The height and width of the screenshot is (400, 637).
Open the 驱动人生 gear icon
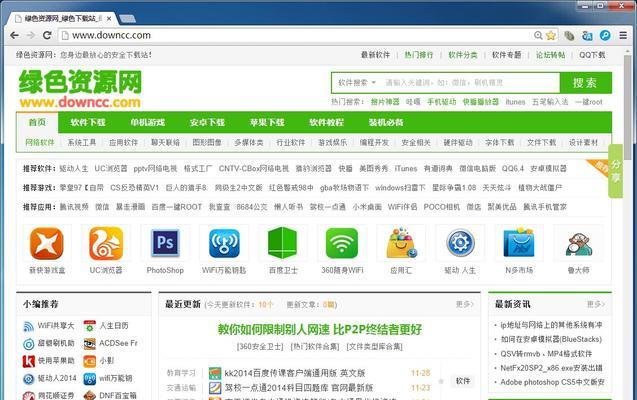point(460,243)
